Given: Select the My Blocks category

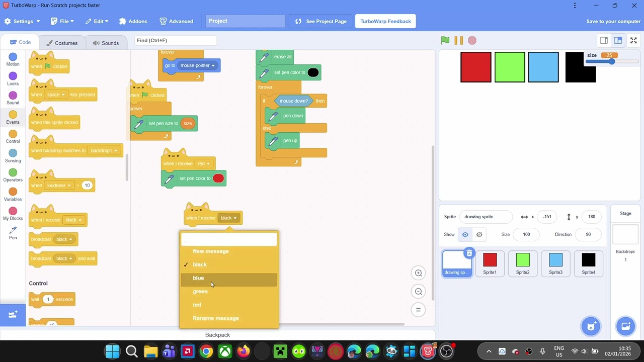Looking at the screenshot, I should 13,214.
